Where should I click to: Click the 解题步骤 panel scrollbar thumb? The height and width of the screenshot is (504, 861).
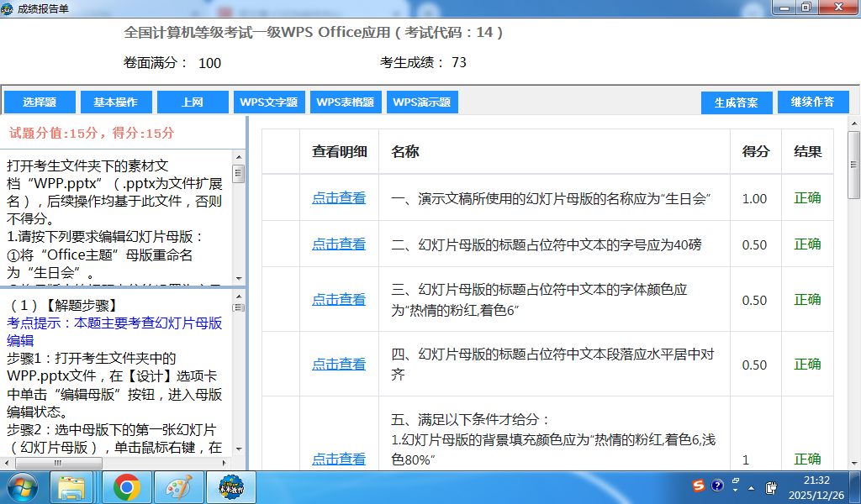click(238, 307)
